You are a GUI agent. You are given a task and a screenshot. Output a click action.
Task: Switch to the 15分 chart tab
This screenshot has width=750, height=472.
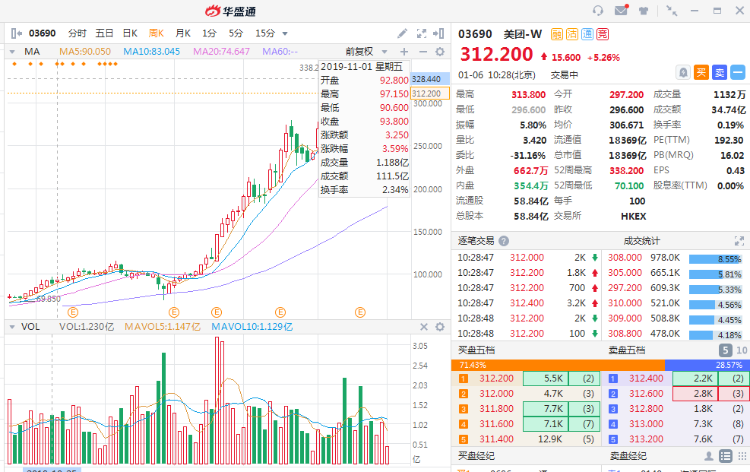(265, 33)
